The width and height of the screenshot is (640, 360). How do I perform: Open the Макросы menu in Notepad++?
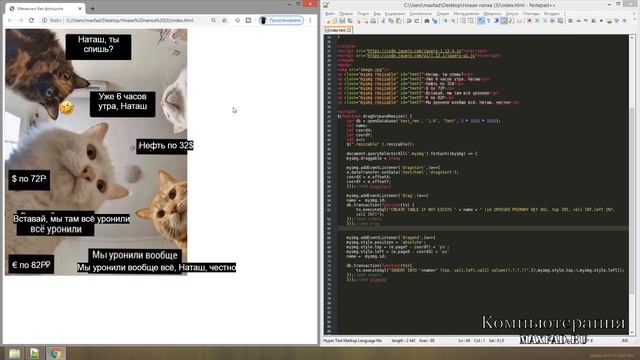pos(492,13)
